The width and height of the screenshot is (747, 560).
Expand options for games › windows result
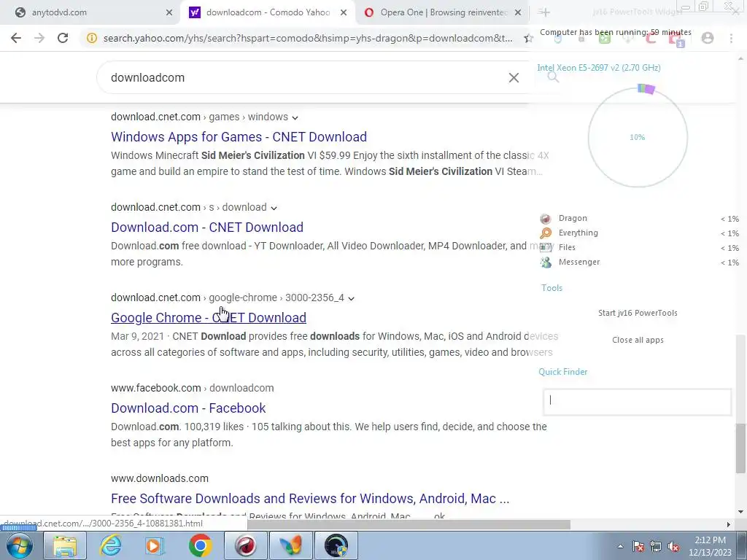point(295,117)
